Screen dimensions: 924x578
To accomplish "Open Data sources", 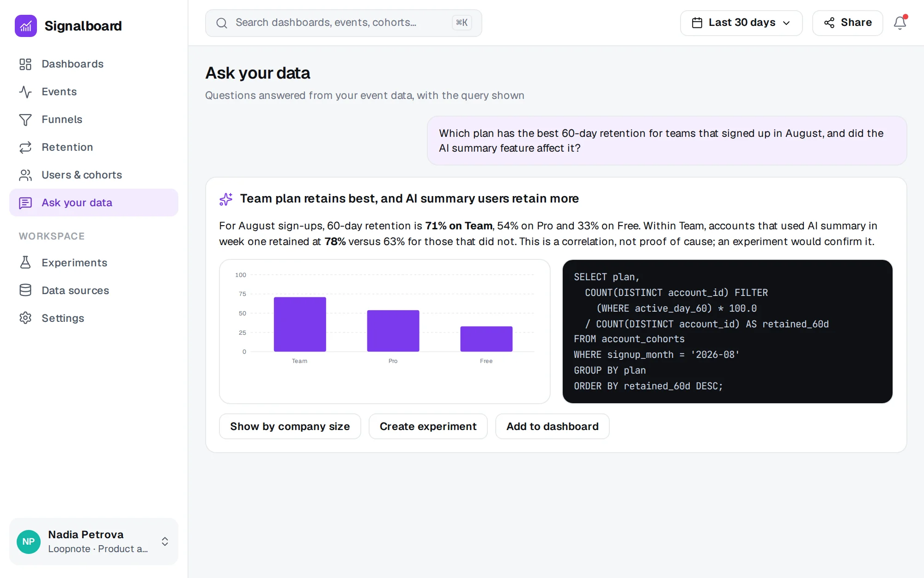I will pyautogui.click(x=94, y=290).
